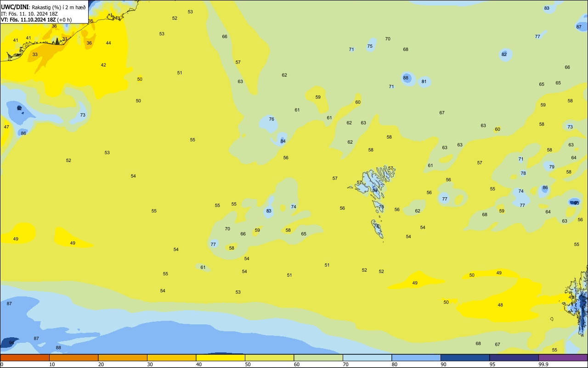Select the 40–50 bright yellow legend swatch

pyautogui.click(x=220, y=357)
